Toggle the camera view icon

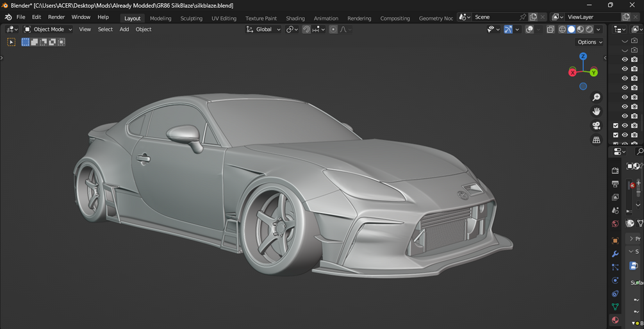pyautogui.click(x=596, y=126)
